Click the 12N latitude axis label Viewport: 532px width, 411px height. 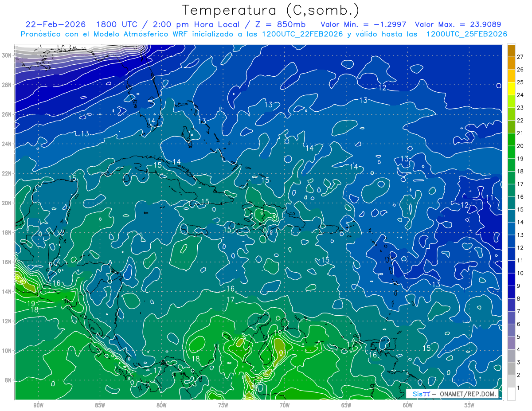pyautogui.click(x=7, y=321)
